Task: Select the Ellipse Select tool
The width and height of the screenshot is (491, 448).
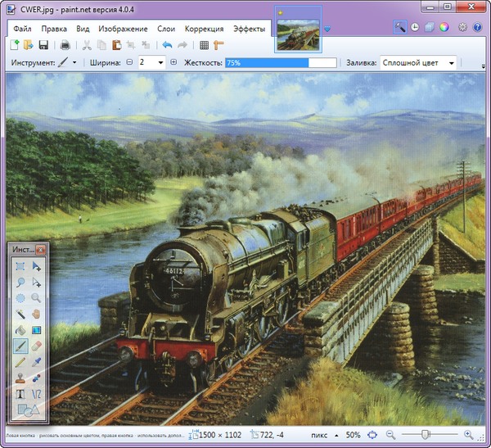Action: [x=20, y=298]
